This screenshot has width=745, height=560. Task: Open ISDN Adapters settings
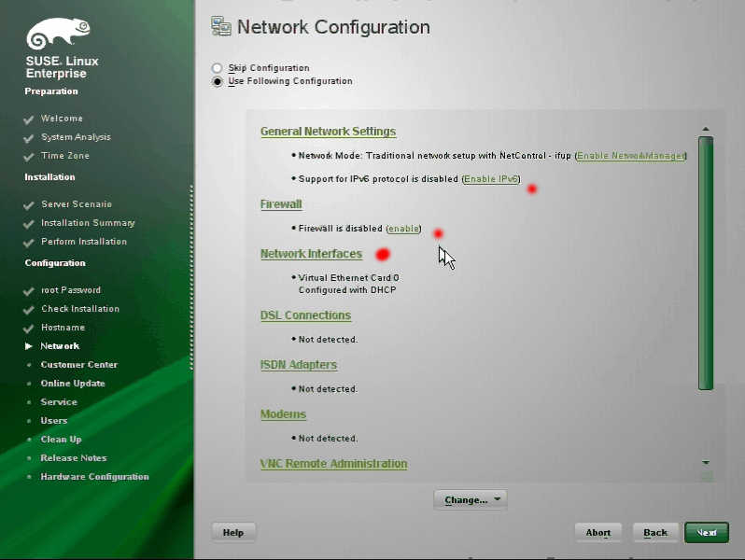click(299, 365)
